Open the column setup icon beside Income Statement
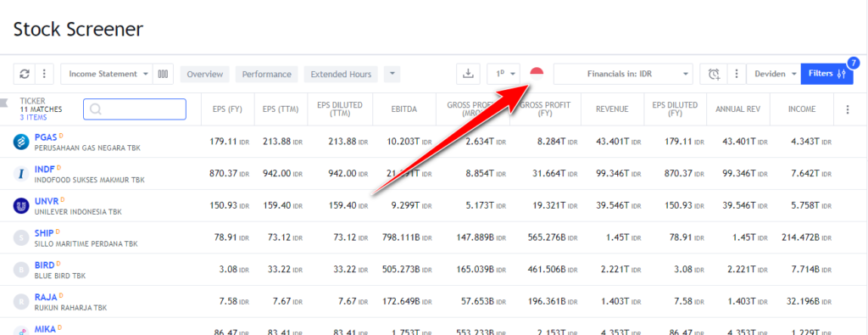The height and width of the screenshot is (335, 868). (x=163, y=74)
